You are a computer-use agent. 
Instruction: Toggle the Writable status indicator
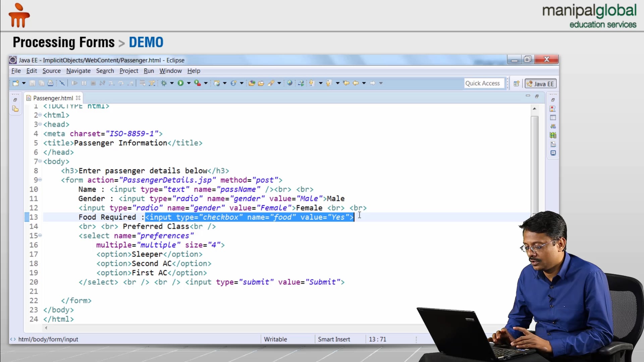275,339
